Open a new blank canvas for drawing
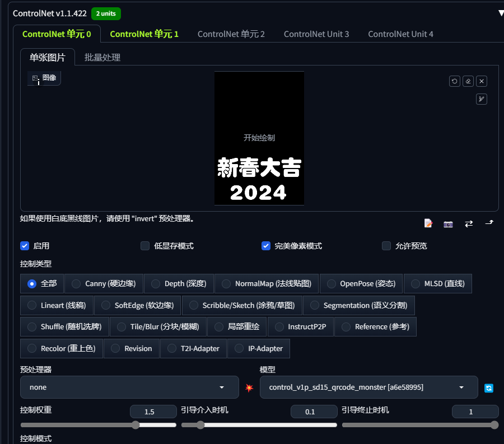 coord(428,223)
